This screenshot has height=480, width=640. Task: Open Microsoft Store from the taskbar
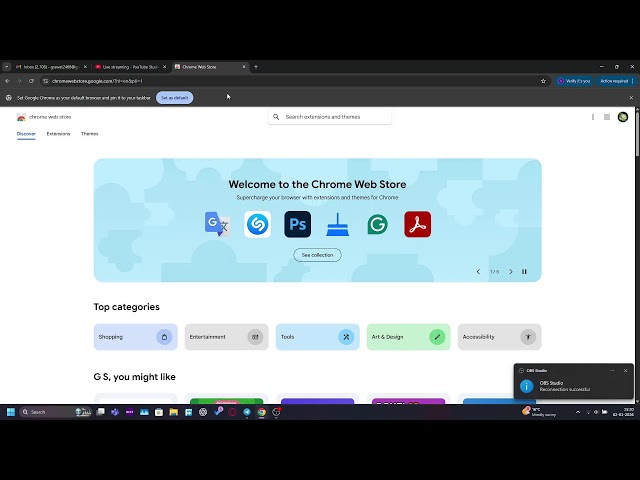159,412
